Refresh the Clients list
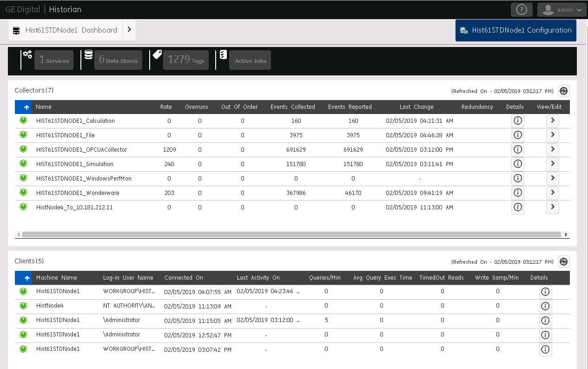Image resolution: width=588 pixels, height=369 pixels. 564,262
